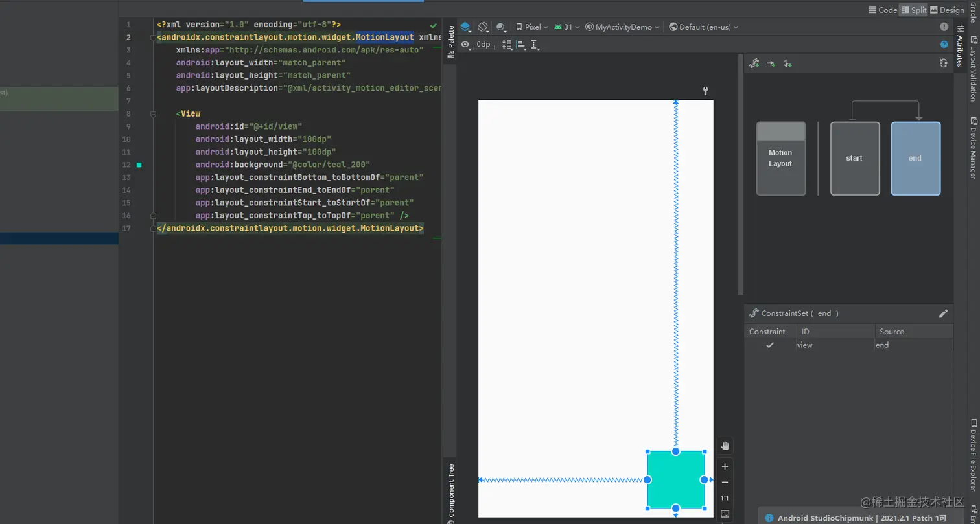Switch to Code view mode
980x524 pixels.
[x=883, y=10]
